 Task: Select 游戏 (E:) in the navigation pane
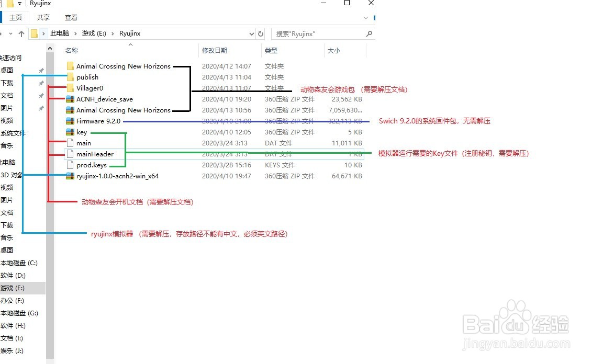23,288
